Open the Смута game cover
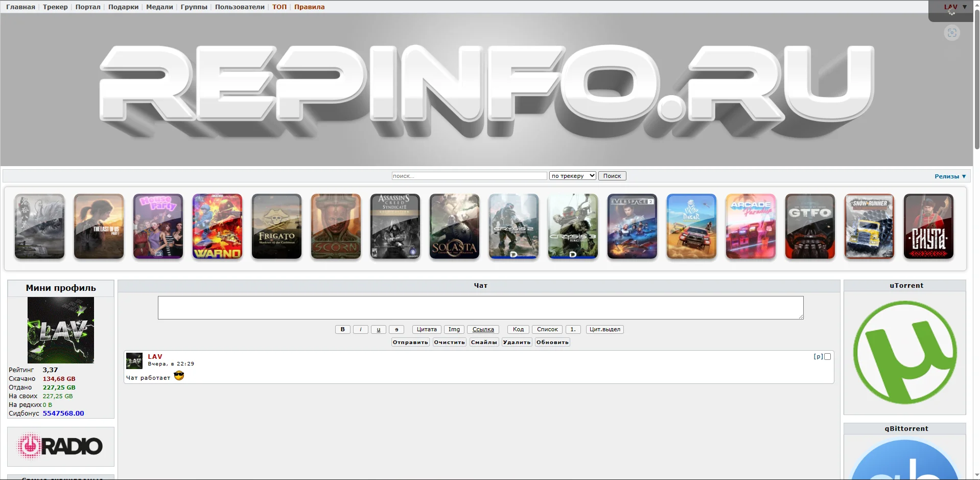Viewport: 980px width, 480px height. point(928,226)
